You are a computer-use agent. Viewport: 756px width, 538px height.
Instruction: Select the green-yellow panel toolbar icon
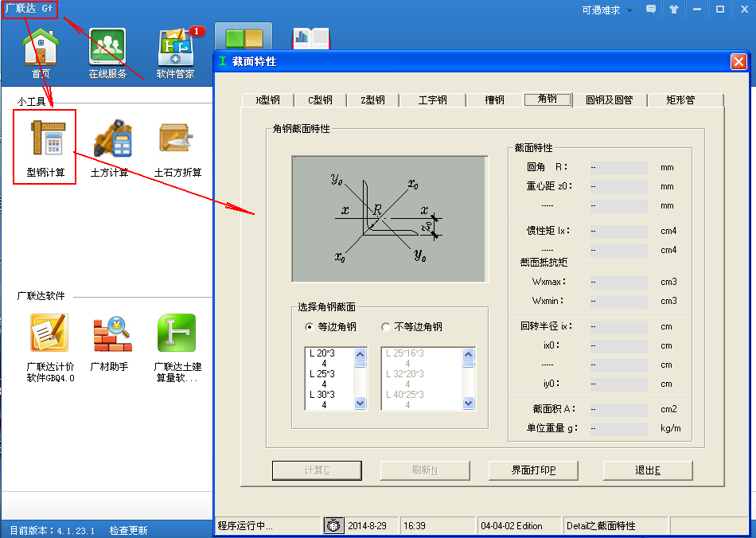coord(244,38)
